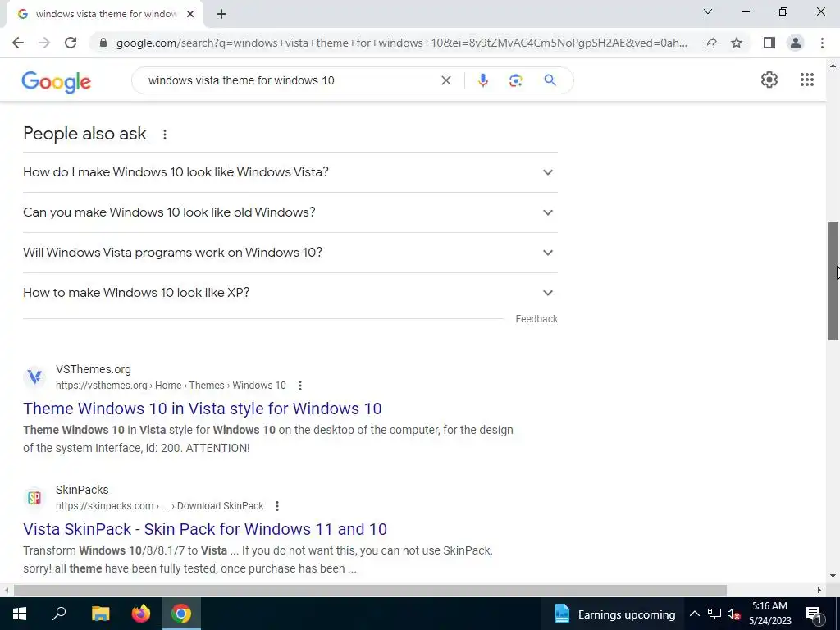Show hidden system tray icons
Screen dimensions: 840x630
pos(694,614)
